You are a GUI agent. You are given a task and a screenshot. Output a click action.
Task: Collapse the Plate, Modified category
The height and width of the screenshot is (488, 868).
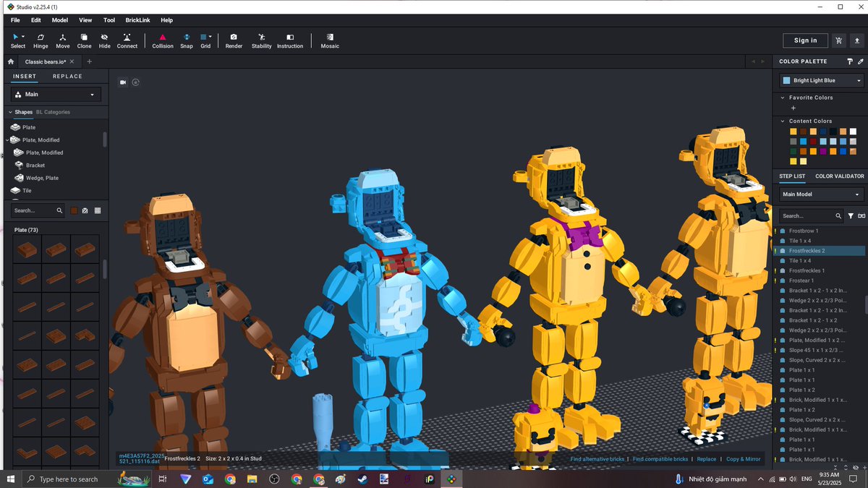(8, 140)
